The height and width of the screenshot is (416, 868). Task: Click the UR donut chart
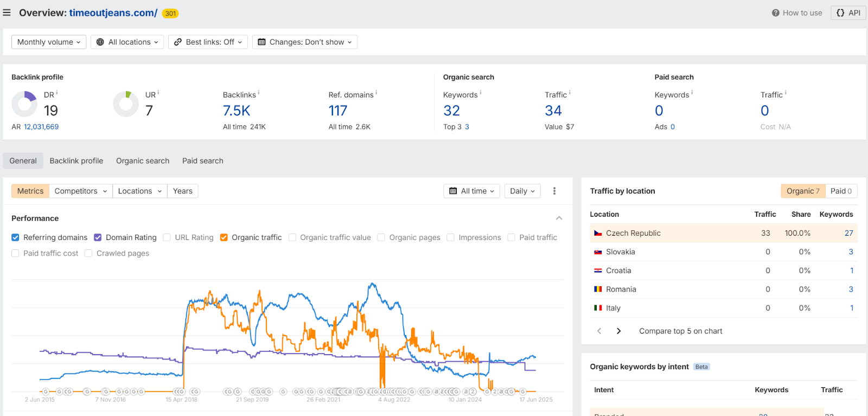126,104
